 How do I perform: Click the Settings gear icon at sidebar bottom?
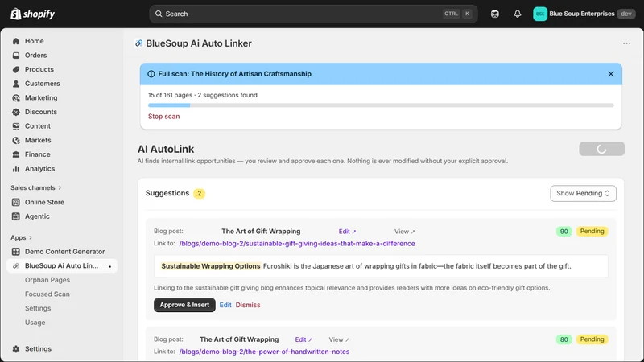tap(16, 349)
